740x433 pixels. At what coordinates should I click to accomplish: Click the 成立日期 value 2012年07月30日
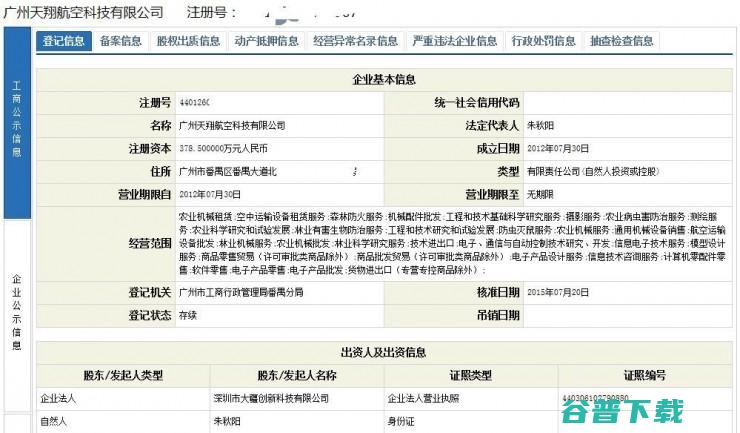coord(558,148)
